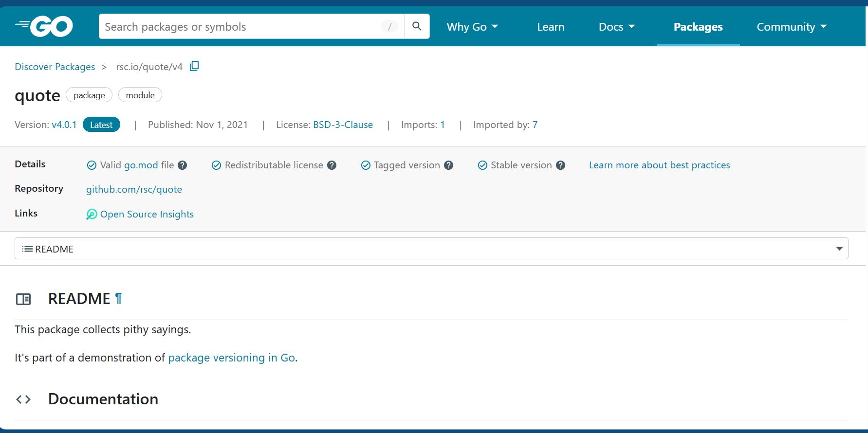This screenshot has height=433, width=868.
Task: Go to the Learn page
Action: 551,27
